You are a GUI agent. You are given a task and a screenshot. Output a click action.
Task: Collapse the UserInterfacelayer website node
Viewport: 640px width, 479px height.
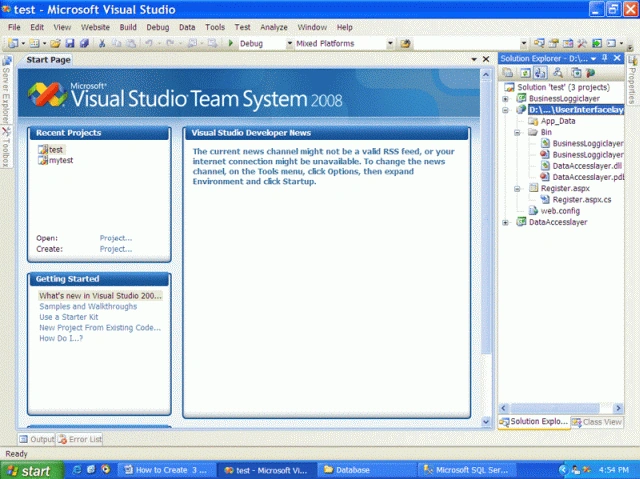505,110
